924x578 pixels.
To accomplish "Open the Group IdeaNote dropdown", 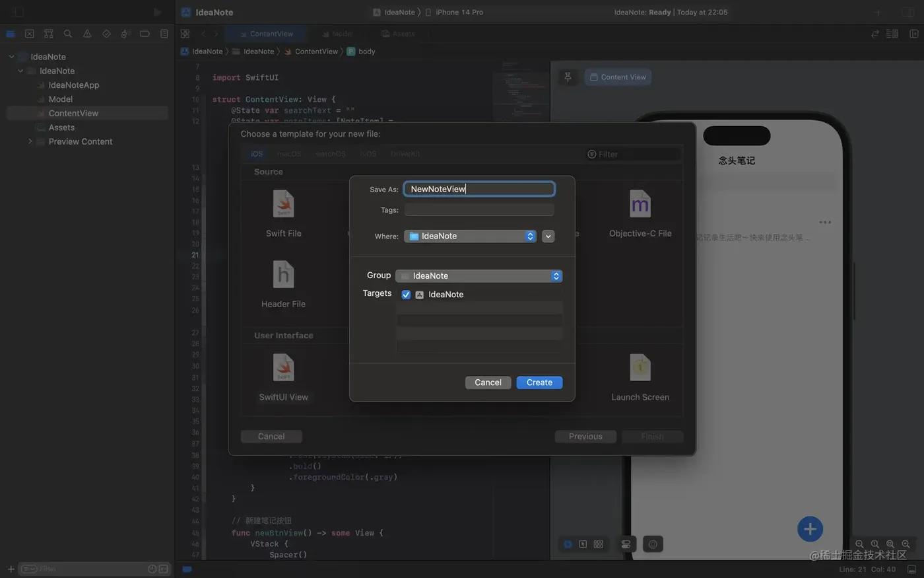I will click(478, 276).
